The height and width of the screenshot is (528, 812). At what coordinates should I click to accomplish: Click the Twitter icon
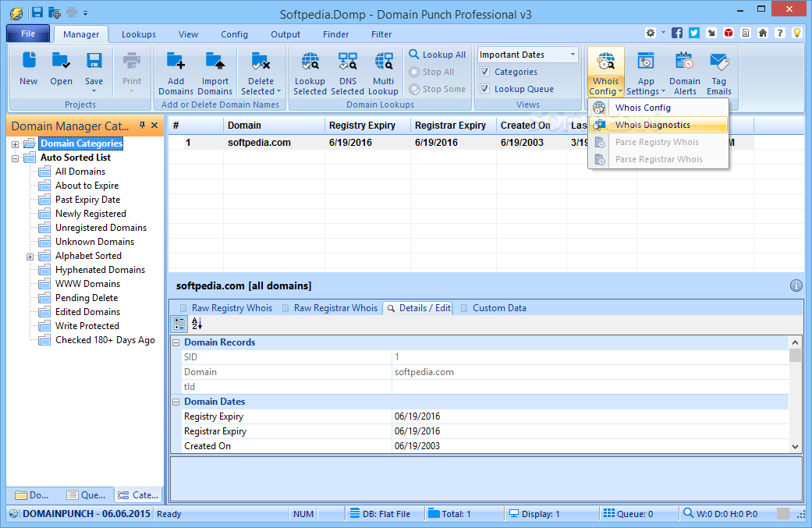[694, 33]
